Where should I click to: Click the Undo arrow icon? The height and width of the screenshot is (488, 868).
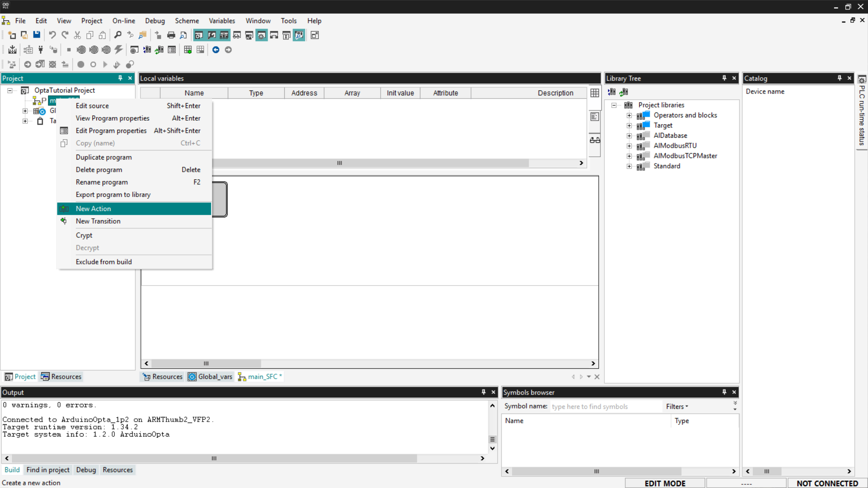[x=52, y=35]
